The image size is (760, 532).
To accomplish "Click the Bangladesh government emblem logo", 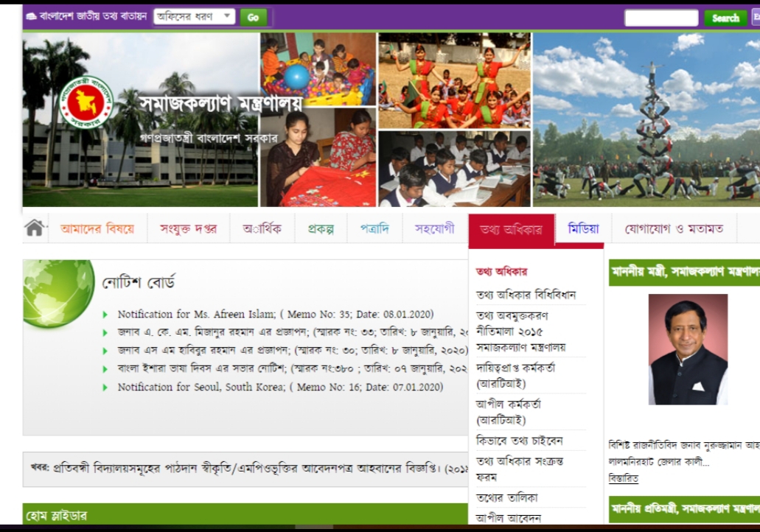I will click(x=87, y=102).
